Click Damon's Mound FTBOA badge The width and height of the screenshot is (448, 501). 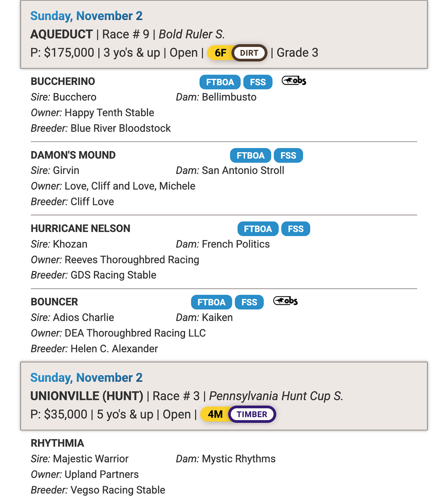pos(251,155)
